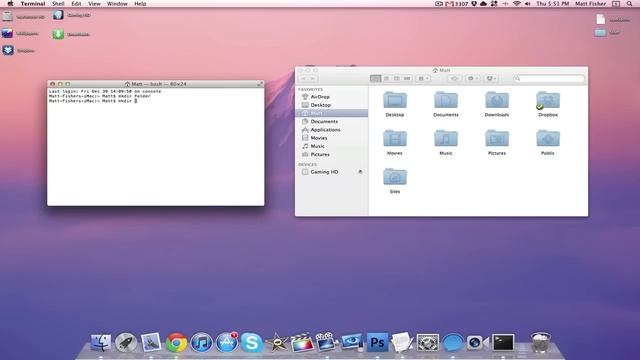640x360 pixels.
Task: Open the Window menu
Action: (x=117, y=4)
